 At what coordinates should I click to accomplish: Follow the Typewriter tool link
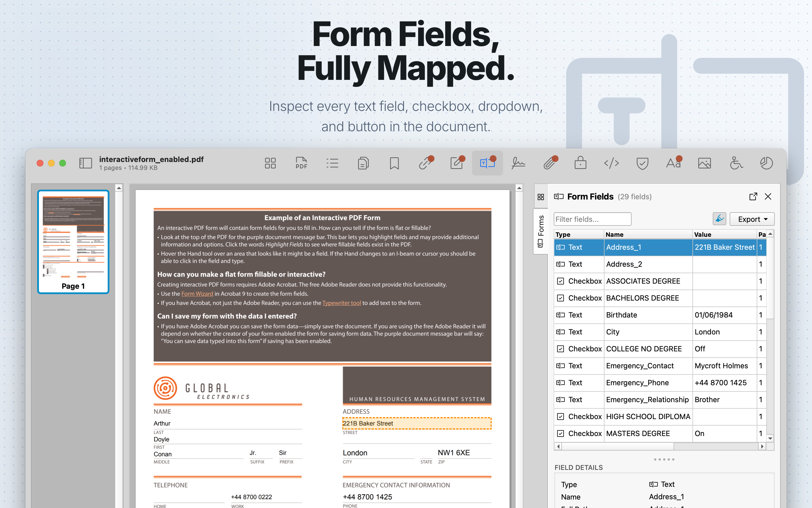click(342, 303)
